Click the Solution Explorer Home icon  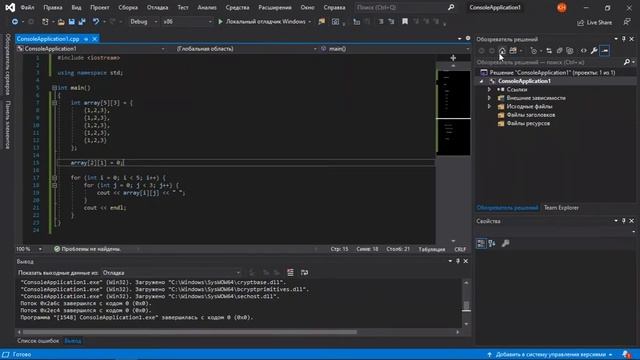[502, 51]
